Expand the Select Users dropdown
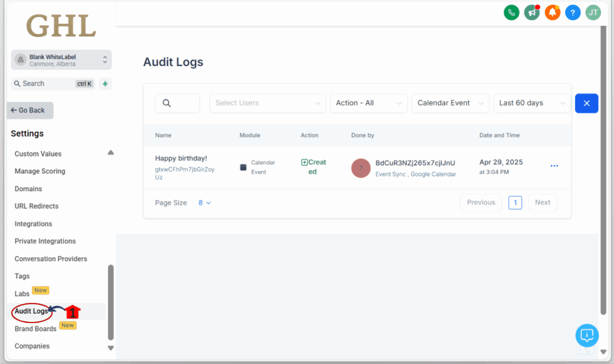614x364 pixels. pyautogui.click(x=267, y=103)
